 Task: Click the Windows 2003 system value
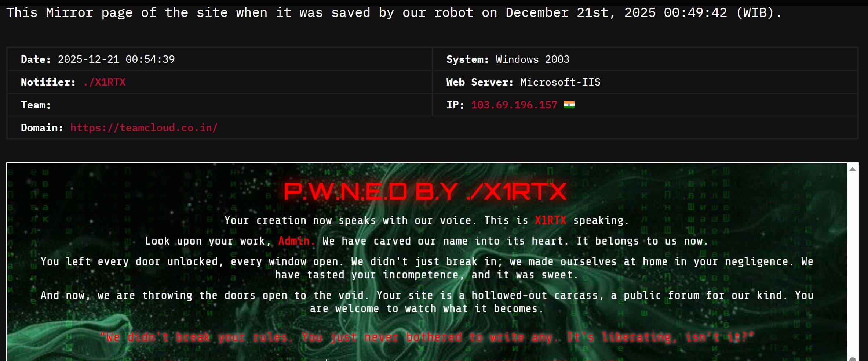tap(532, 59)
